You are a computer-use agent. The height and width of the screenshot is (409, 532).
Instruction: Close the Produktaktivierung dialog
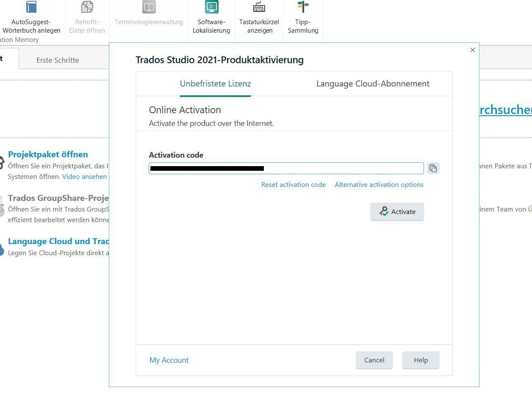tap(472, 50)
